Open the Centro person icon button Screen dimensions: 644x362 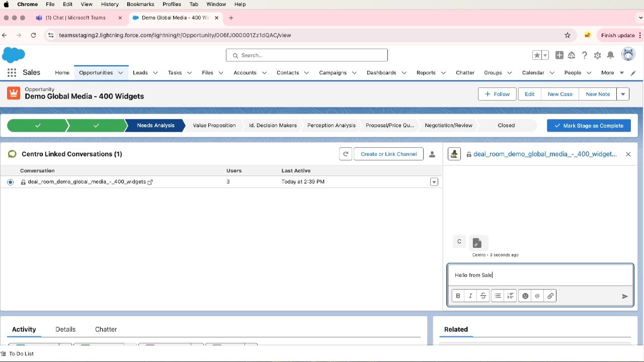(432, 154)
